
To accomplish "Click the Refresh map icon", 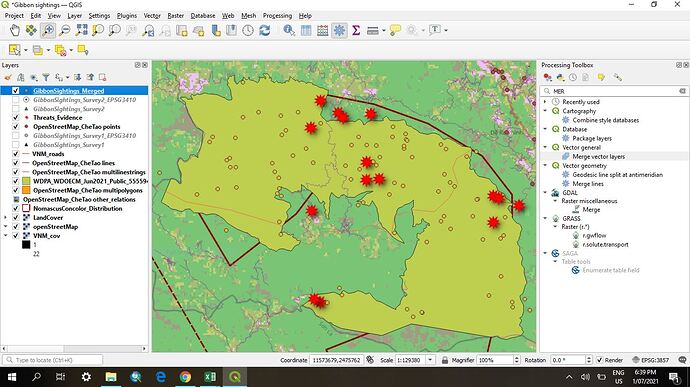I will click(264, 30).
